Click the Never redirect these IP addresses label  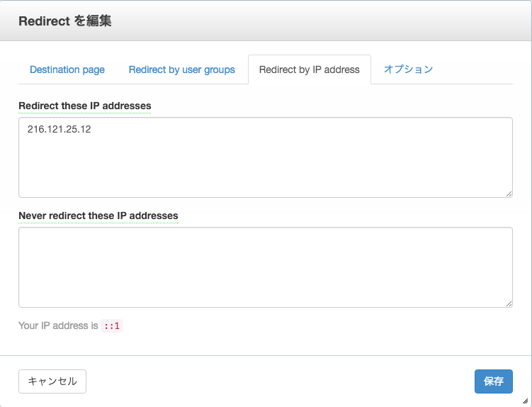coord(98,216)
